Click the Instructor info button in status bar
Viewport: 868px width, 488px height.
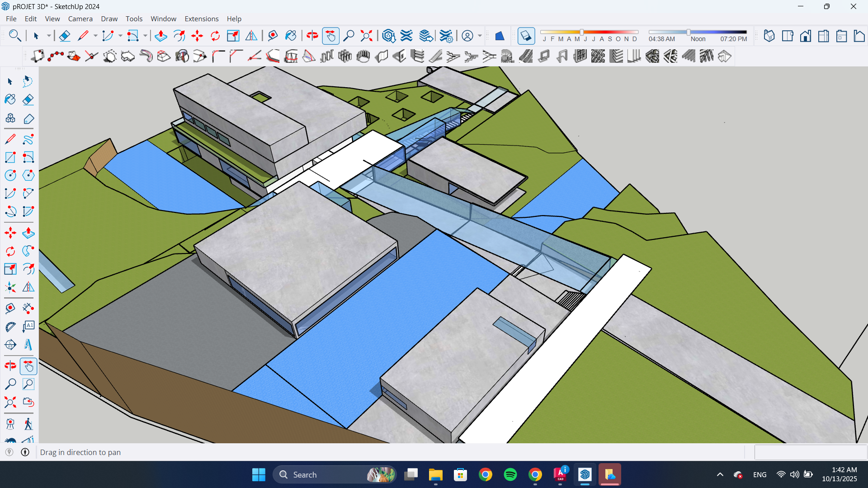tap(25, 452)
